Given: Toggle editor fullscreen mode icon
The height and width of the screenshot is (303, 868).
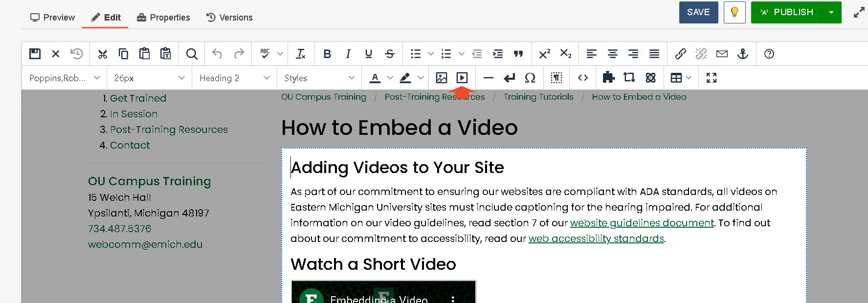Looking at the screenshot, I should (712, 78).
